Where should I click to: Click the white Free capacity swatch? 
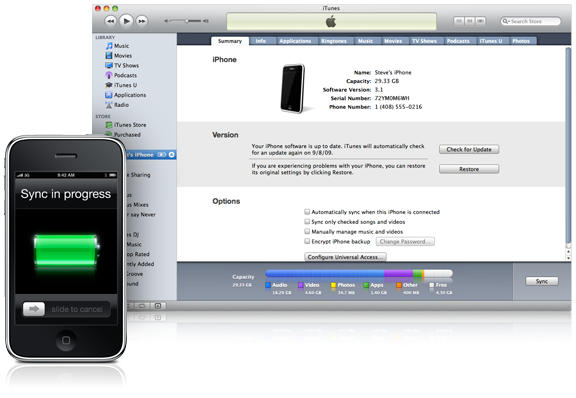tap(432, 285)
